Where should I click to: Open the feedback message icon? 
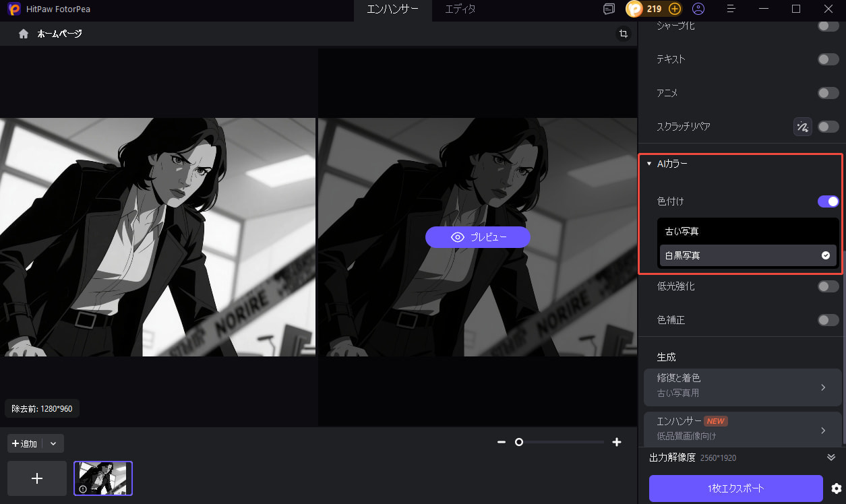pyautogui.click(x=609, y=9)
